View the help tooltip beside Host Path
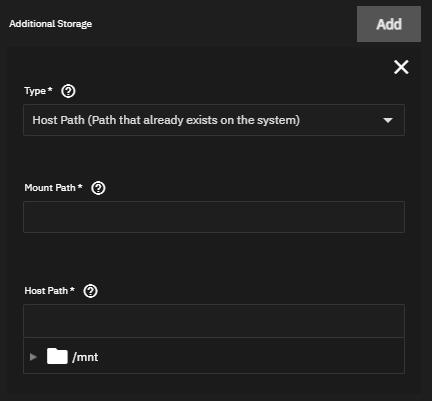The image size is (432, 401). tap(90, 291)
